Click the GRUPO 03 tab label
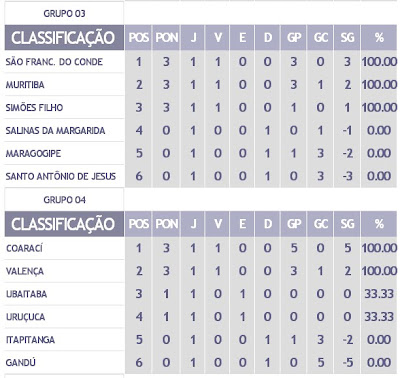 tap(64, 14)
